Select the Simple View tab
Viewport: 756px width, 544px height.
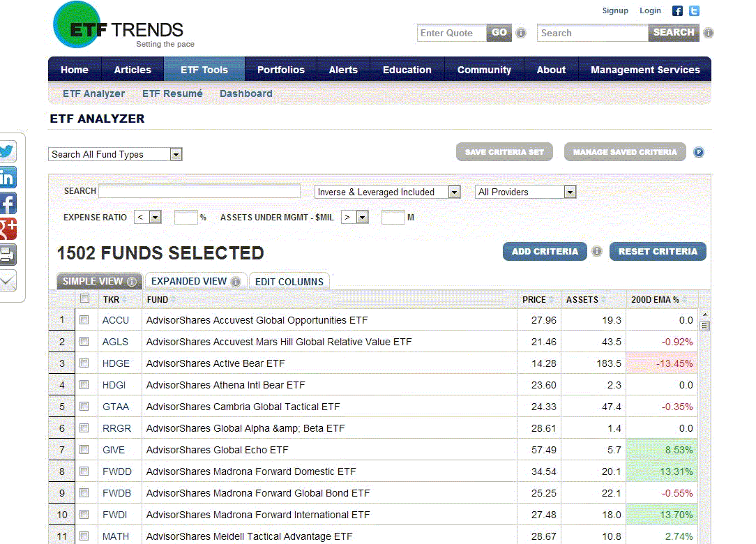click(99, 282)
